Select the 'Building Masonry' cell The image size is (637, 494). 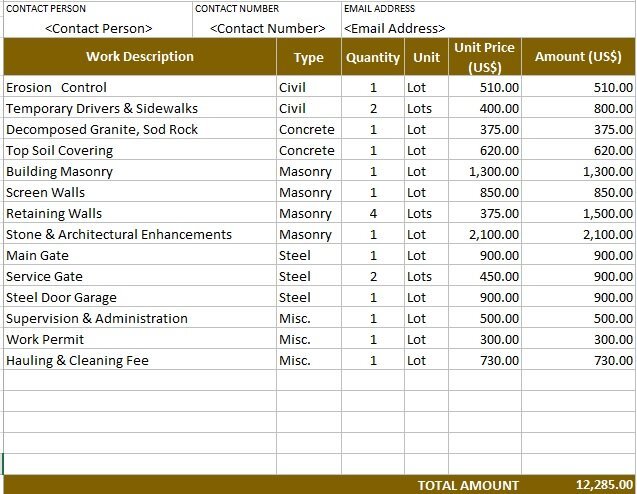[x=140, y=171]
